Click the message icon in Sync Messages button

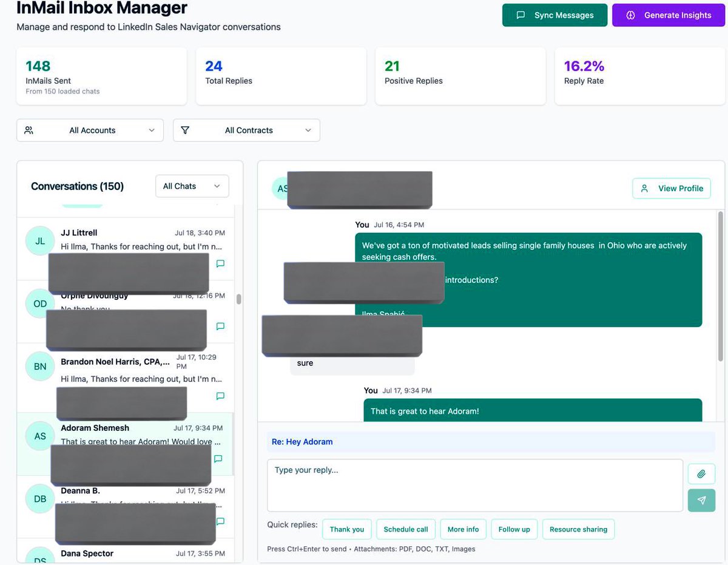coord(521,15)
